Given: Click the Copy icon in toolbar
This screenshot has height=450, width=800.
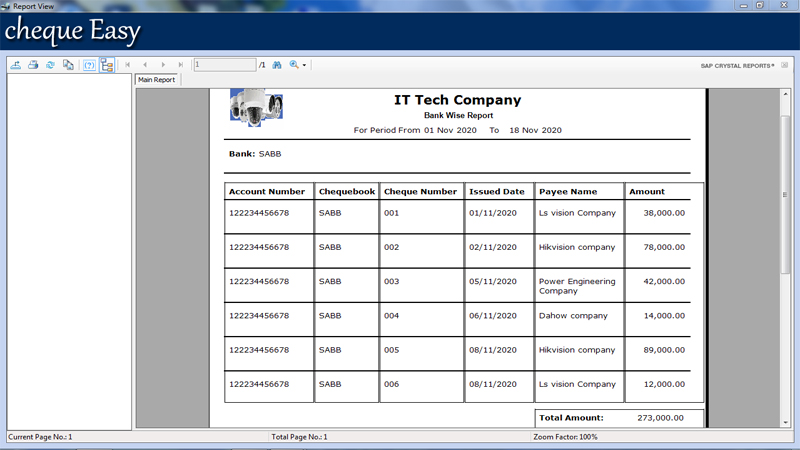Looking at the screenshot, I should click(68, 65).
